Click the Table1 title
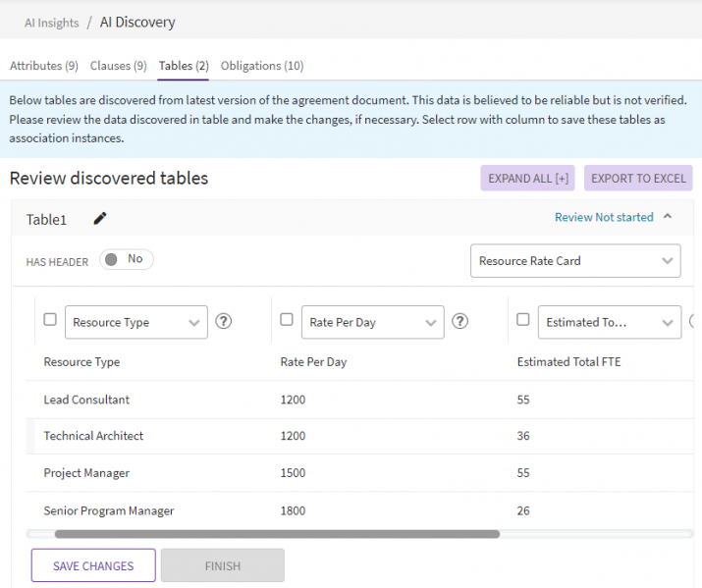This screenshot has height=588, width=702. coord(46,220)
